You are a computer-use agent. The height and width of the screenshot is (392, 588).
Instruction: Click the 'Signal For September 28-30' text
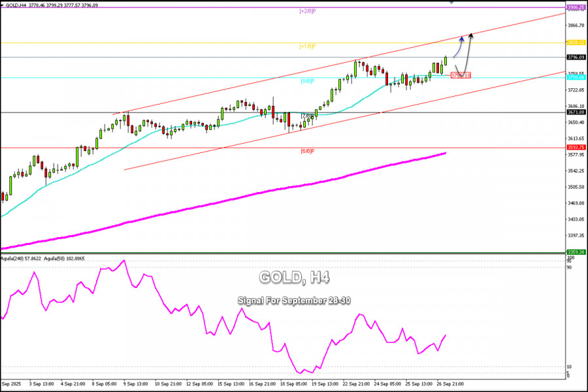click(293, 301)
